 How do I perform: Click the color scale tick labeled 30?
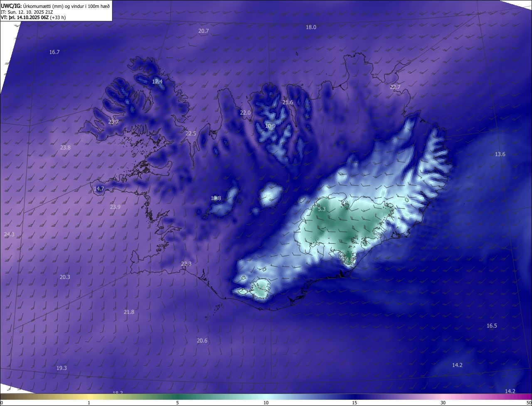443,403
